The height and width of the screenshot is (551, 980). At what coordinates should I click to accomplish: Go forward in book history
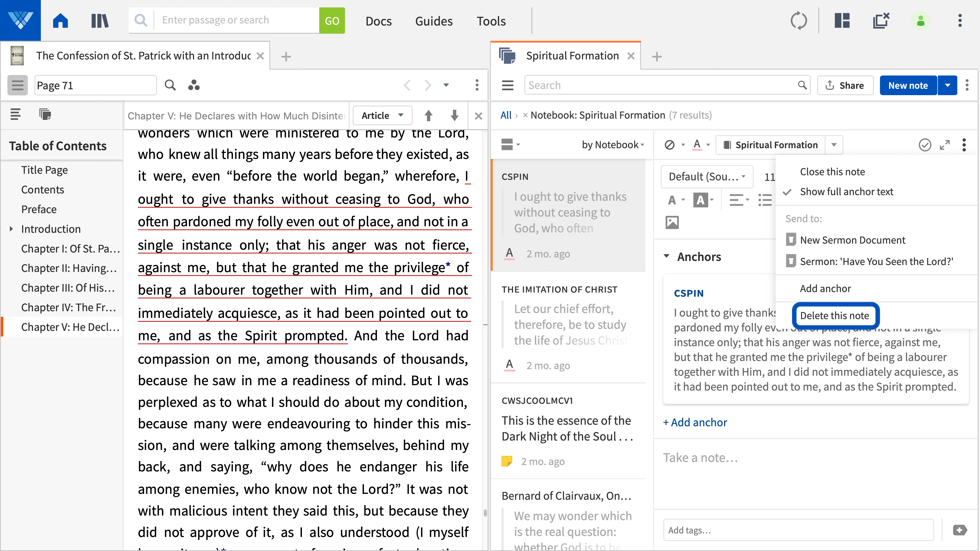coord(428,85)
